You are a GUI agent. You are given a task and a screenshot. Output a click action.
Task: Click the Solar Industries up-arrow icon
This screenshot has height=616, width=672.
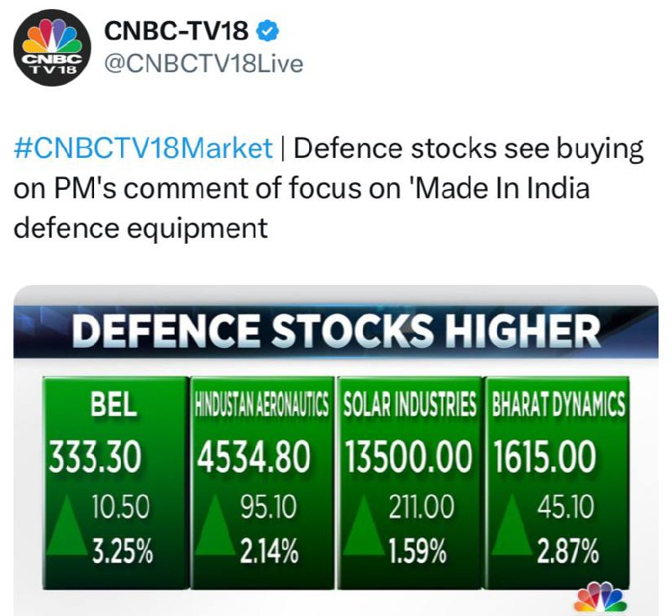click(364, 525)
